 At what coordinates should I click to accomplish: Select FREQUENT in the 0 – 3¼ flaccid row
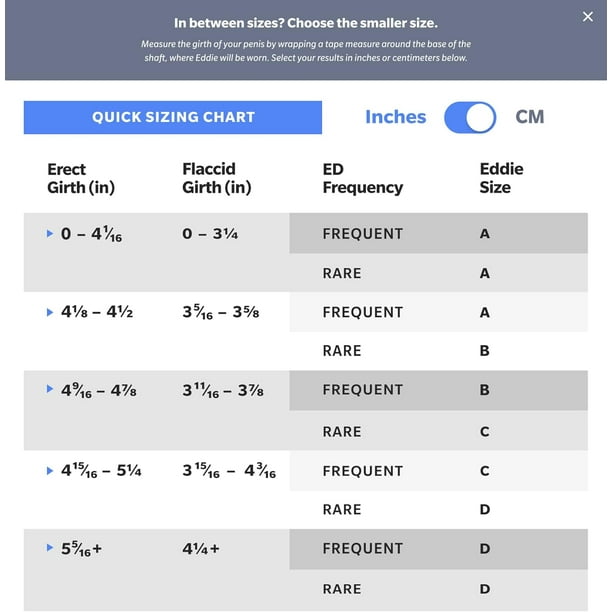tap(362, 234)
